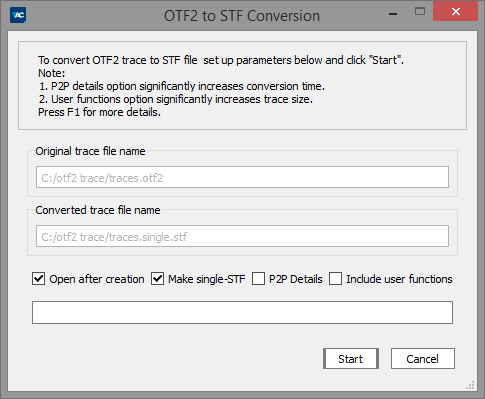This screenshot has height=399, width=485.
Task: Start the trace conversion
Action: coord(351,359)
